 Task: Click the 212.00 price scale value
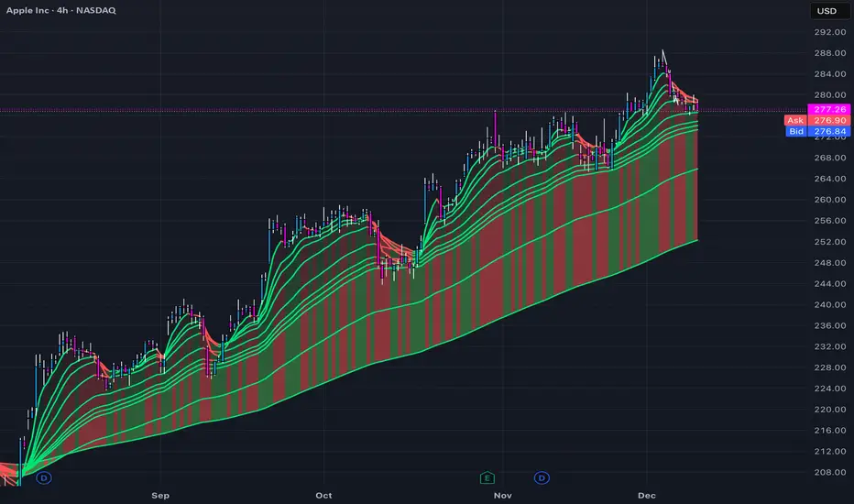coord(830,452)
